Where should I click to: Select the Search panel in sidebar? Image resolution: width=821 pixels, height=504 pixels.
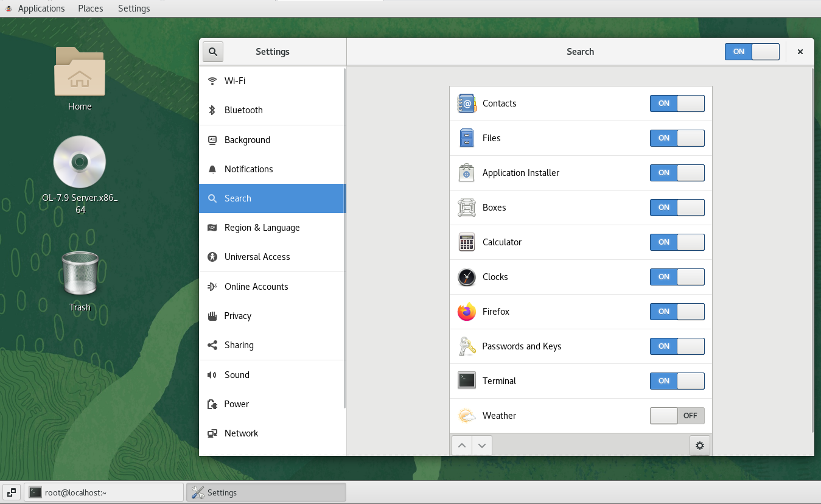pos(272,198)
